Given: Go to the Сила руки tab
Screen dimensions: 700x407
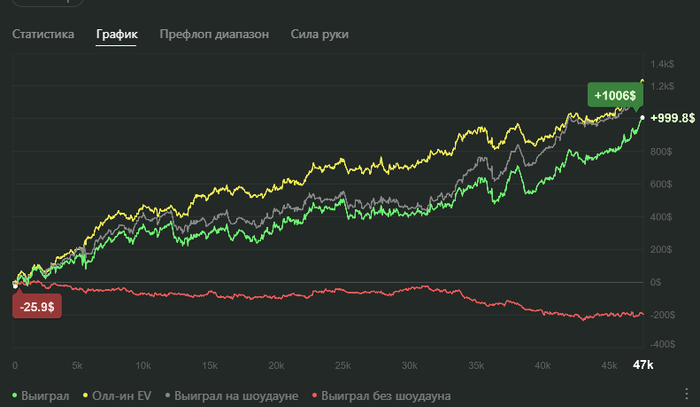Looking at the screenshot, I should pyautogui.click(x=320, y=35).
